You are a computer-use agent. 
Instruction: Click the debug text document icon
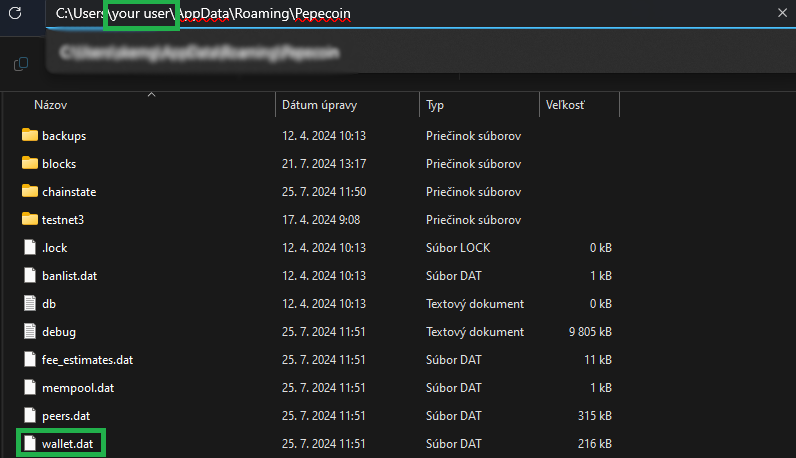point(30,331)
